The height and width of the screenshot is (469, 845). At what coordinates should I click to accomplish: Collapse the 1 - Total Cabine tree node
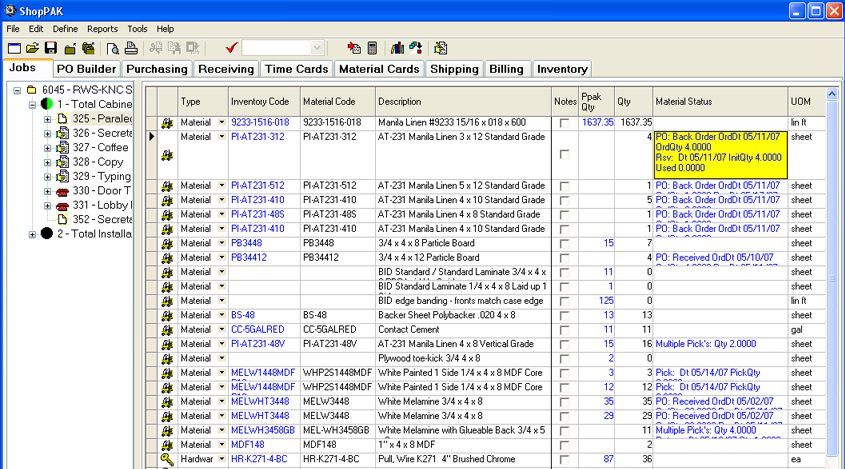(32, 104)
